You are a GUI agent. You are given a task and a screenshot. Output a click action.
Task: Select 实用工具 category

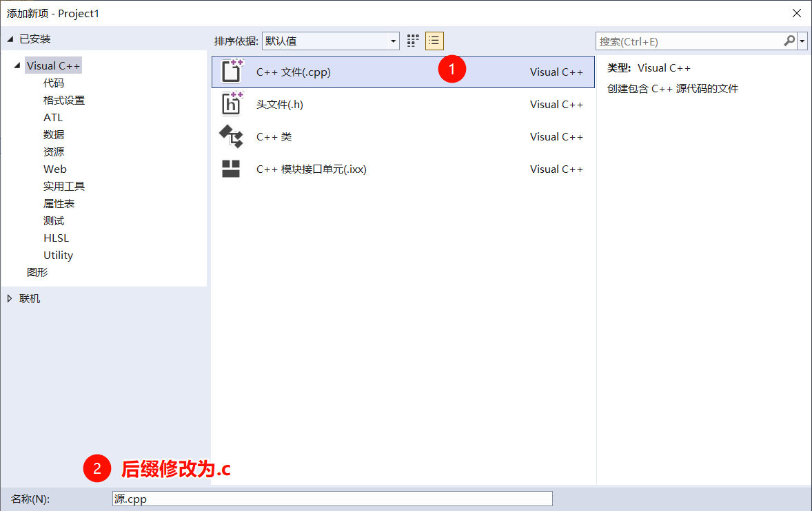pyautogui.click(x=63, y=186)
